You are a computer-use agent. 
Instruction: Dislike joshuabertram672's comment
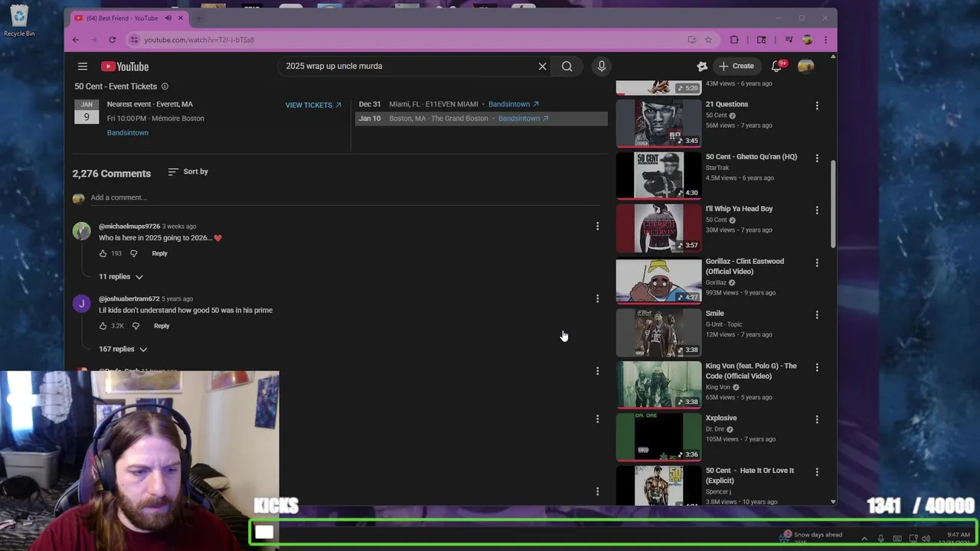[x=136, y=326]
